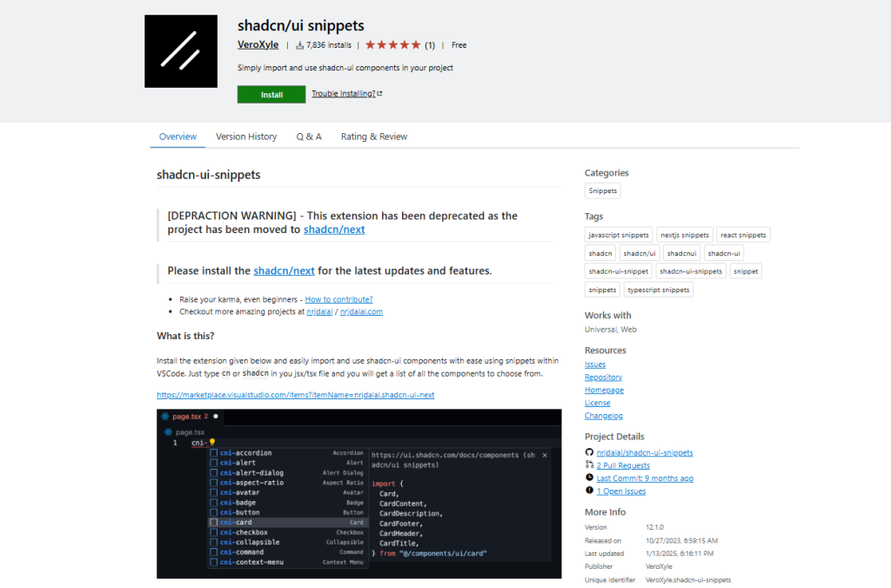891x588 pixels.
Task: Click the Unique Identifier VeroXyle.shadcn-ui-snippets value
Action: (x=688, y=580)
